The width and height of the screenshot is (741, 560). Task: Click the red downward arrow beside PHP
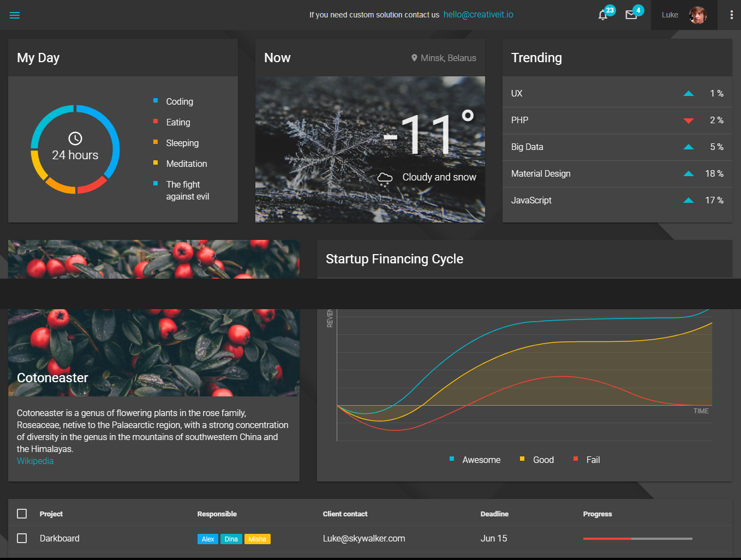click(x=688, y=121)
